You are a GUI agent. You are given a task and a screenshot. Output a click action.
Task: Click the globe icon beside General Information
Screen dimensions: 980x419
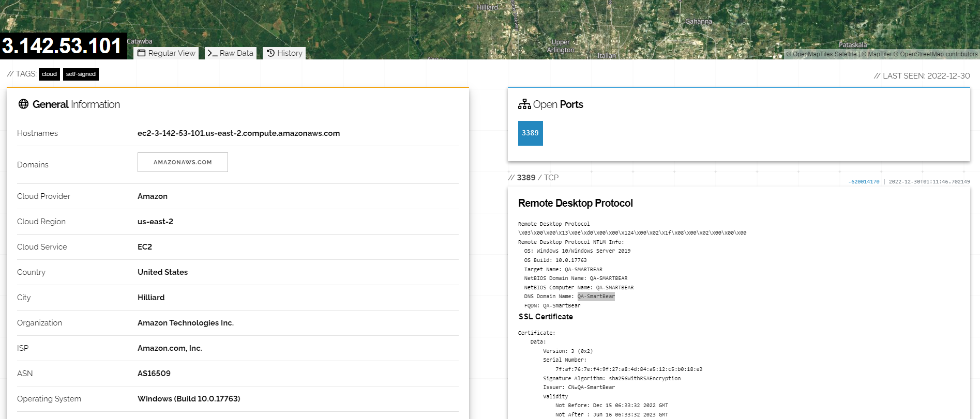pyautogui.click(x=23, y=104)
